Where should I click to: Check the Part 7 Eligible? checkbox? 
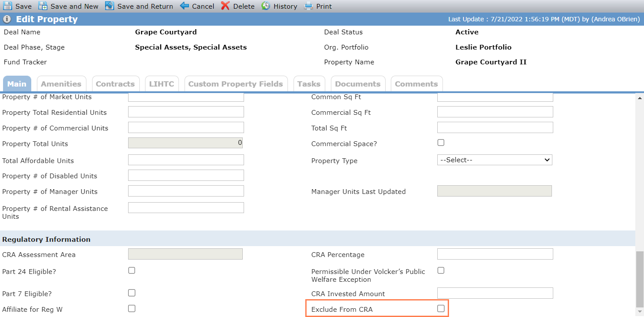click(132, 293)
